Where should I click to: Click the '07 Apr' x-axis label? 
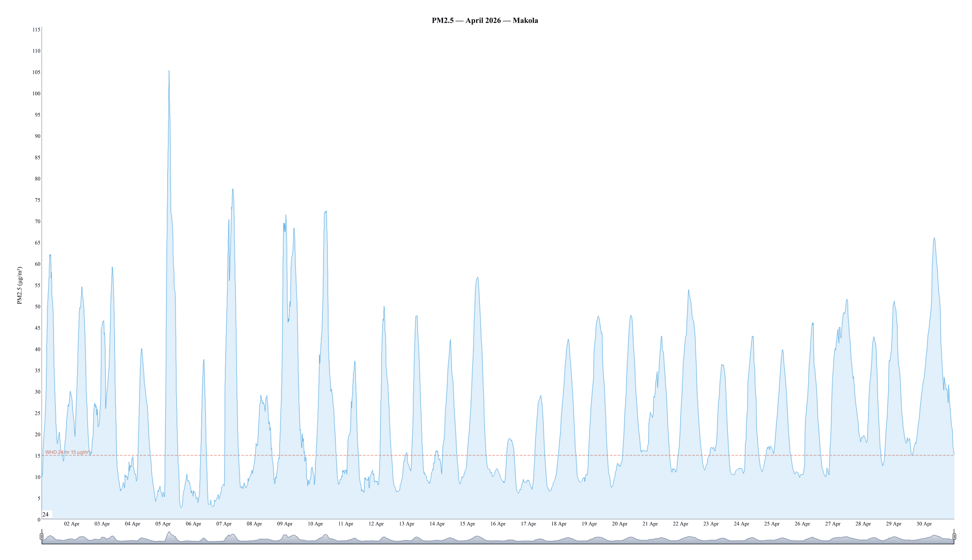224,524
